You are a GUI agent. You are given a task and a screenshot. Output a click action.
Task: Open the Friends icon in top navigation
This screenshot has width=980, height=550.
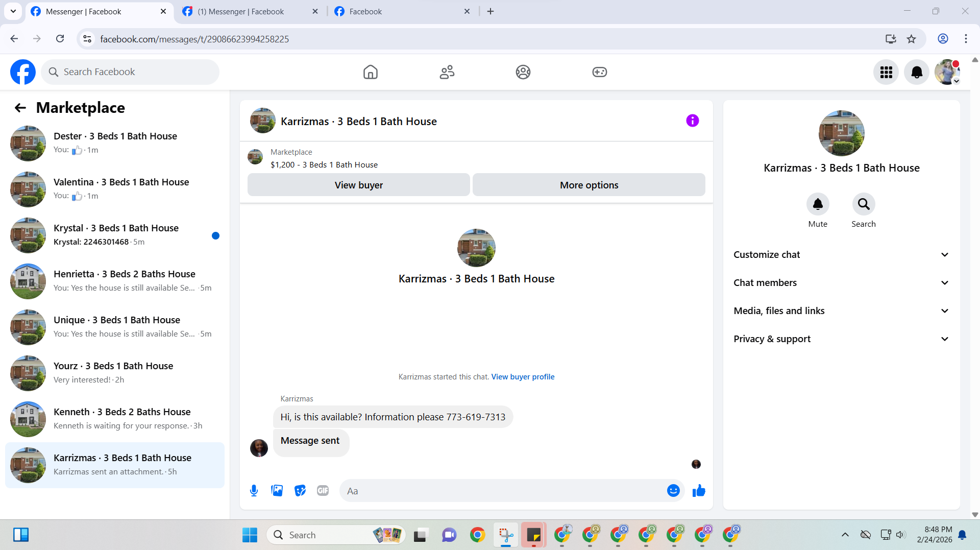[x=447, y=72]
